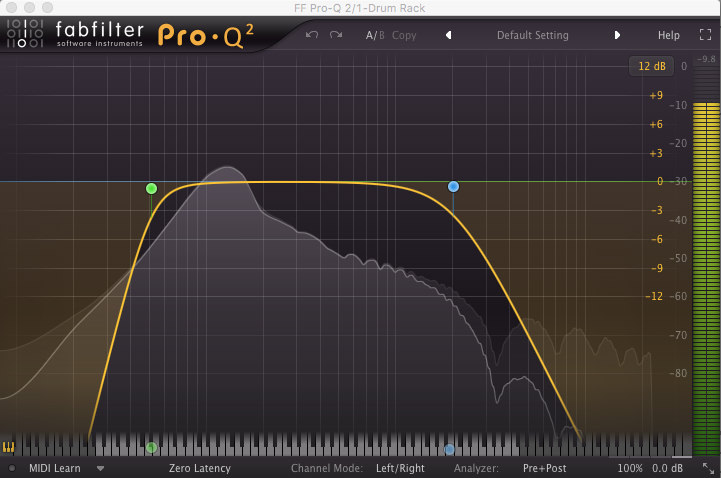Change Zero Latency processing mode

pyautogui.click(x=200, y=468)
